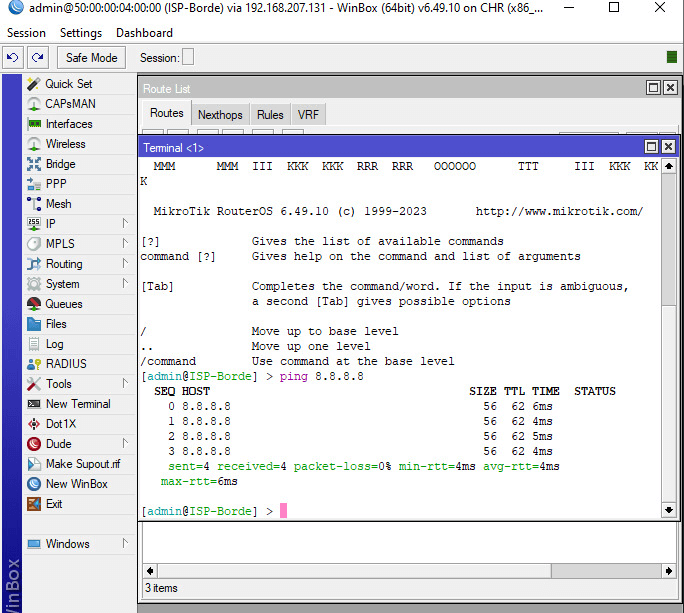Expand the Windows submenu arrow
This screenshot has width=684, height=613.
[125, 543]
